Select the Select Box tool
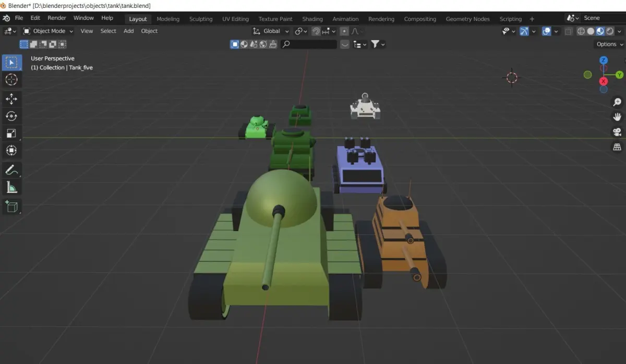The image size is (626, 364). pos(11,63)
